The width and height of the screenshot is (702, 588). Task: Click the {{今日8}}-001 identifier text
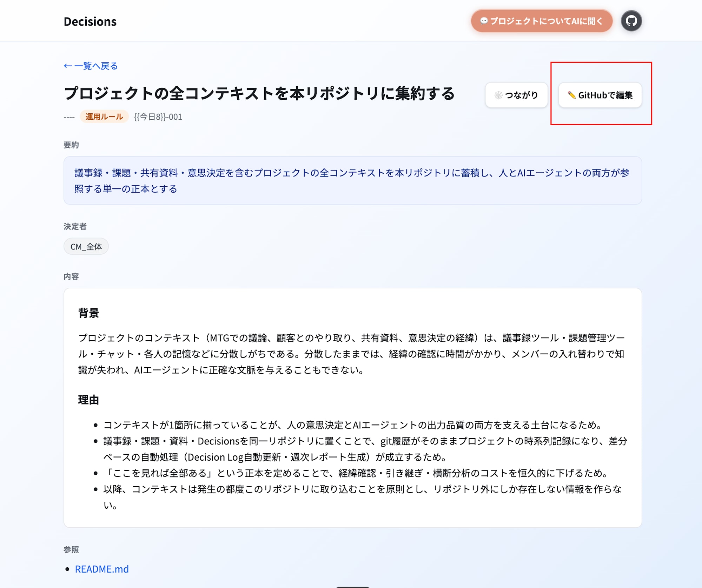point(158,117)
